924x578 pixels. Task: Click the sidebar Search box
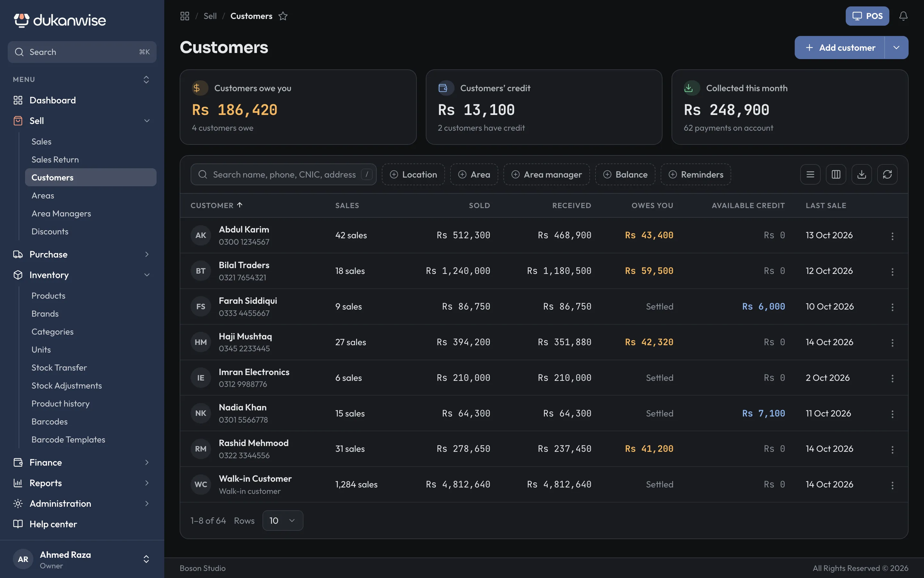[x=82, y=52]
